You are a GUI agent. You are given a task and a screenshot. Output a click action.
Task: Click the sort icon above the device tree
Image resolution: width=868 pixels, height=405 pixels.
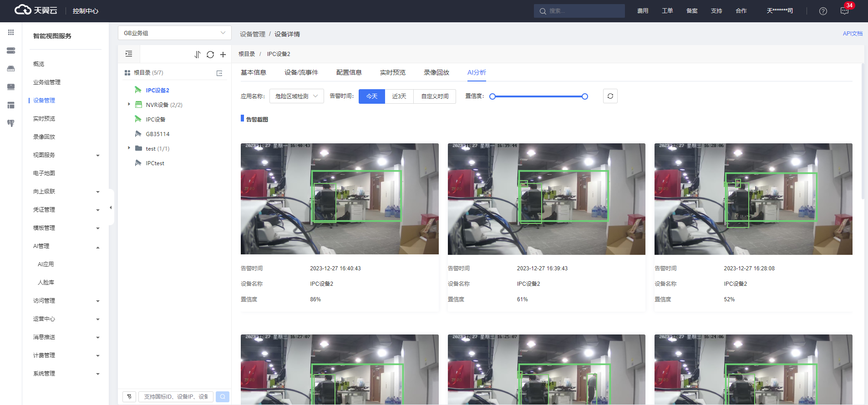(198, 55)
